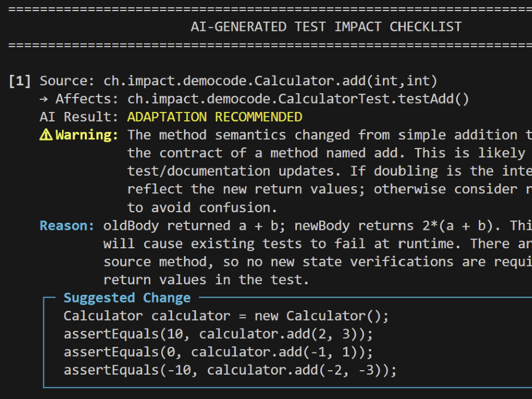Click the Suggested Change header

127,298
